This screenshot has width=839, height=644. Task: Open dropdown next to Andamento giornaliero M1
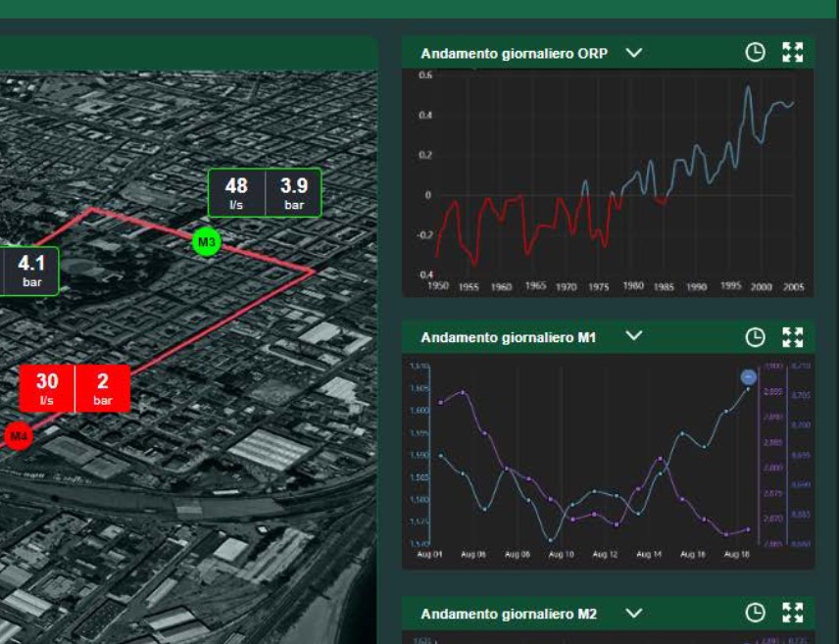coord(633,336)
